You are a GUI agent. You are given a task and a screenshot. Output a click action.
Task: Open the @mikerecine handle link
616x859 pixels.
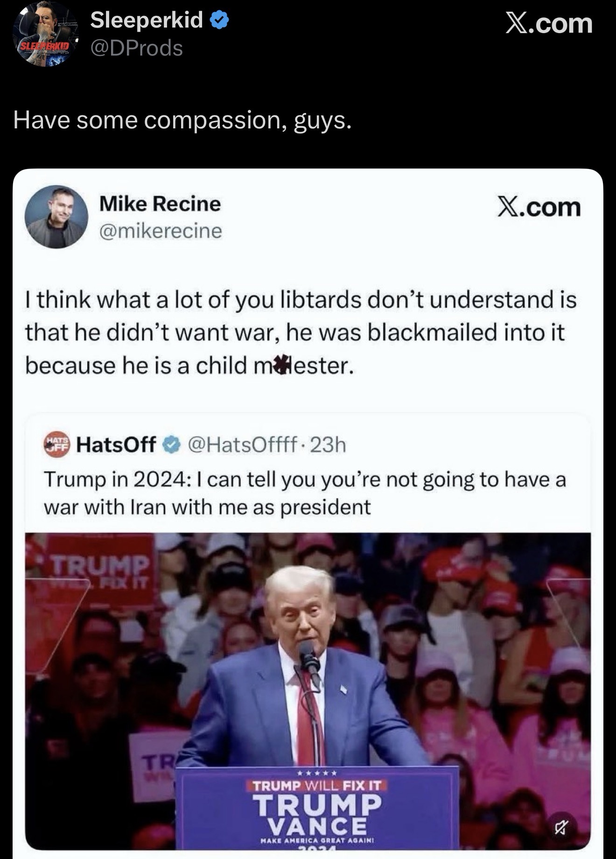[x=161, y=231]
